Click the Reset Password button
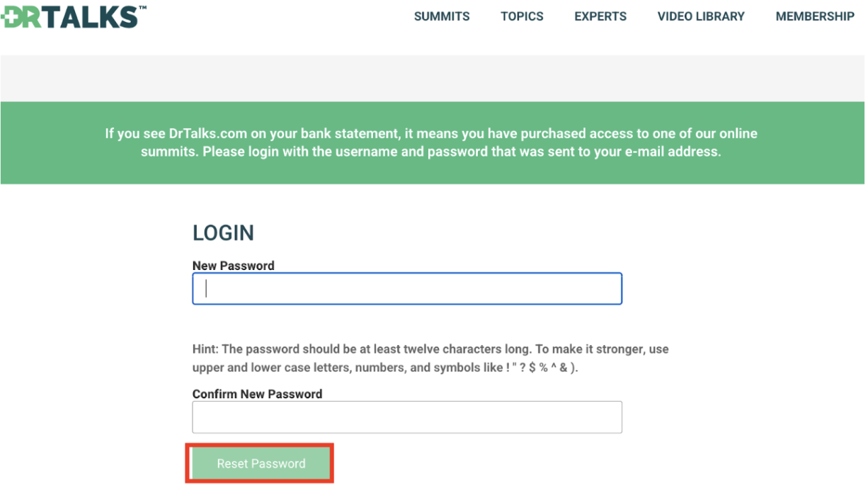The image size is (868, 489). (x=260, y=463)
